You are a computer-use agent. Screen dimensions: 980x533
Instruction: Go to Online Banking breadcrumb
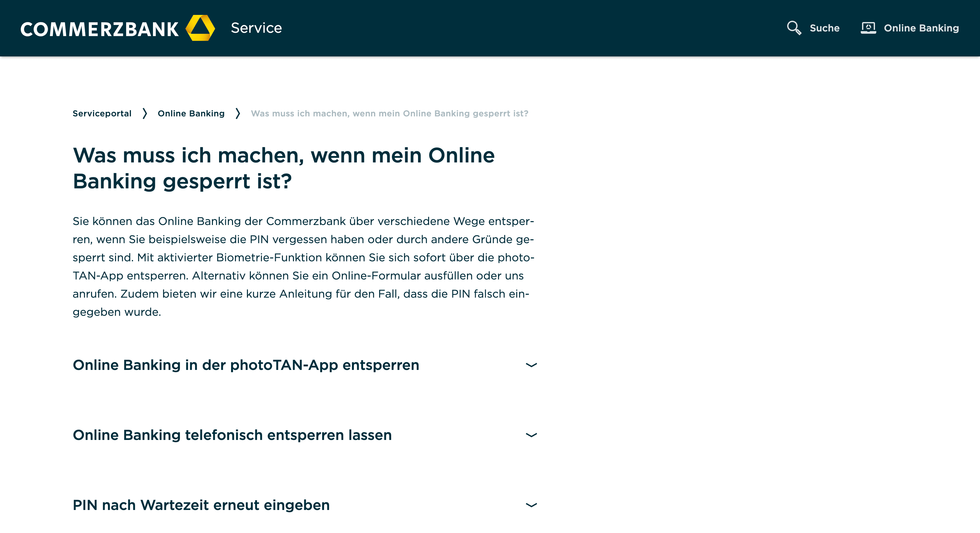click(191, 113)
